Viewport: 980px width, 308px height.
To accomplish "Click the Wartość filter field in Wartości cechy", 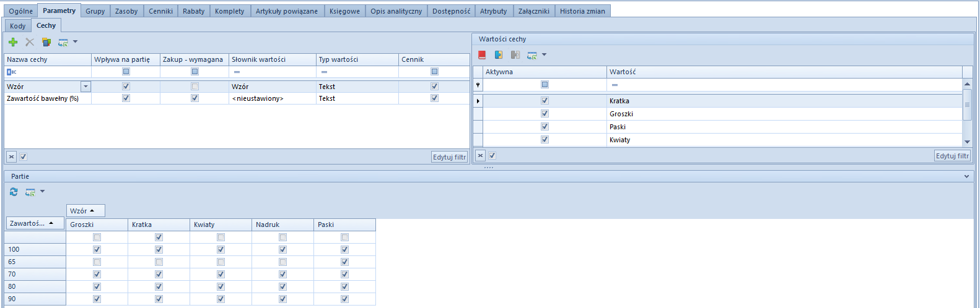I will click(784, 85).
